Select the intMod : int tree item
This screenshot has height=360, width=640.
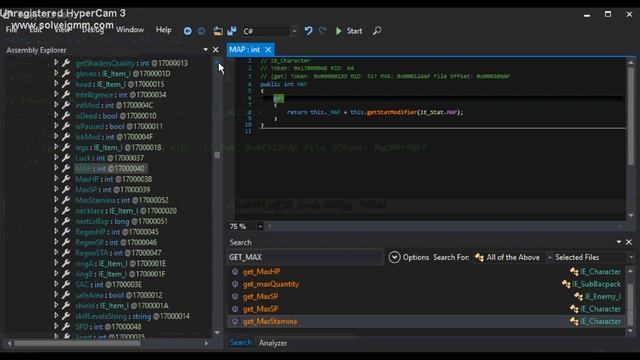point(114,105)
